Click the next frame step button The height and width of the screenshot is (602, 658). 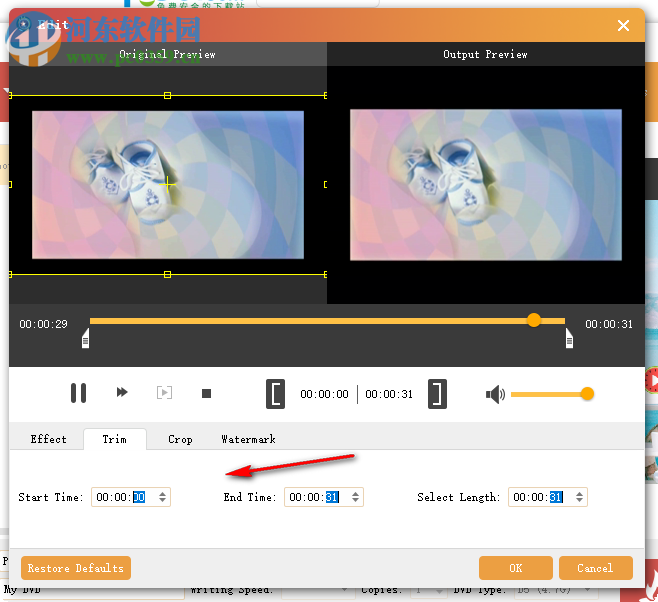point(164,393)
